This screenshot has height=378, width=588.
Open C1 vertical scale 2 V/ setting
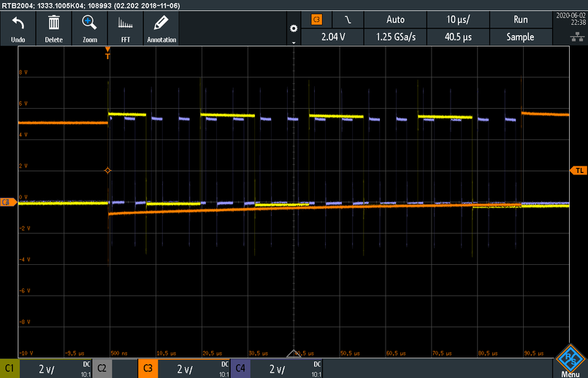(x=47, y=369)
